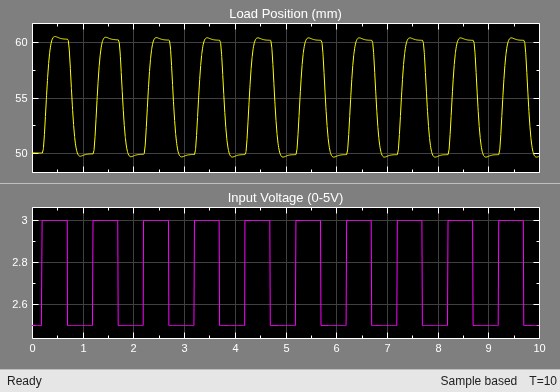560x392 pixels.
Task: Click time axis tick label 7
Action: [x=388, y=348]
